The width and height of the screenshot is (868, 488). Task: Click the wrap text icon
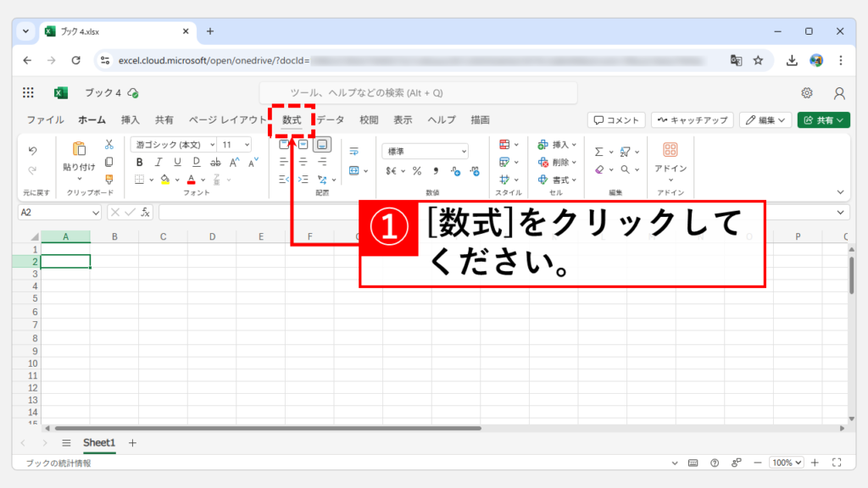tap(353, 151)
